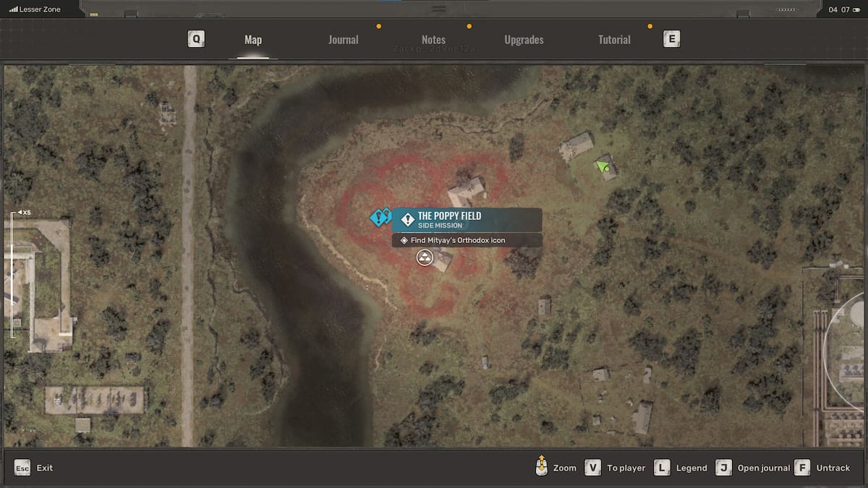Toggle the map Legend display

click(x=662, y=468)
